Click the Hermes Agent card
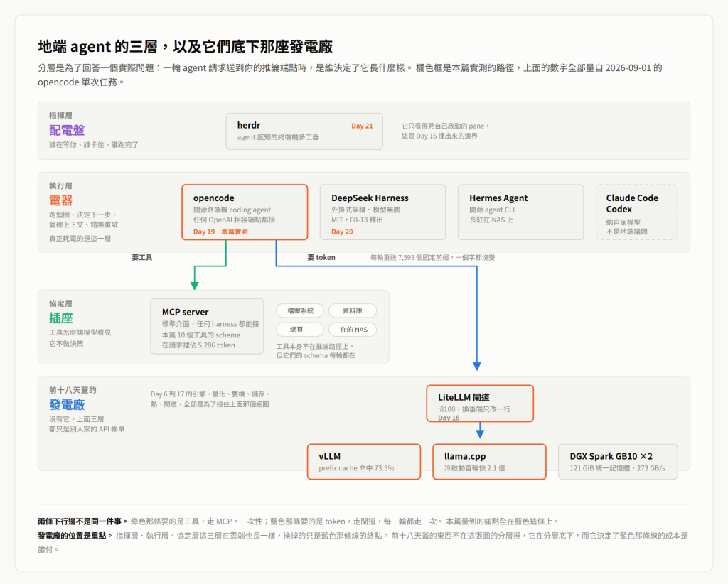Image resolution: width=728 pixels, height=584 pixels. [520, 212]
